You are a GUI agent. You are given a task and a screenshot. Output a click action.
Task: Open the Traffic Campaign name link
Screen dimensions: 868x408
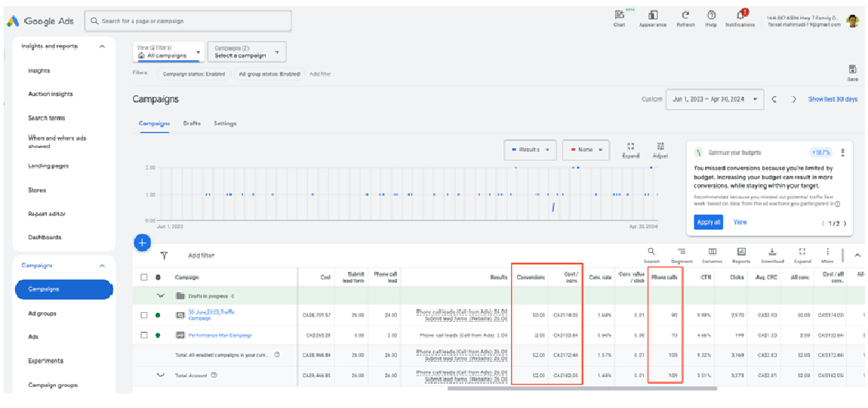click(x=213, y=315)
